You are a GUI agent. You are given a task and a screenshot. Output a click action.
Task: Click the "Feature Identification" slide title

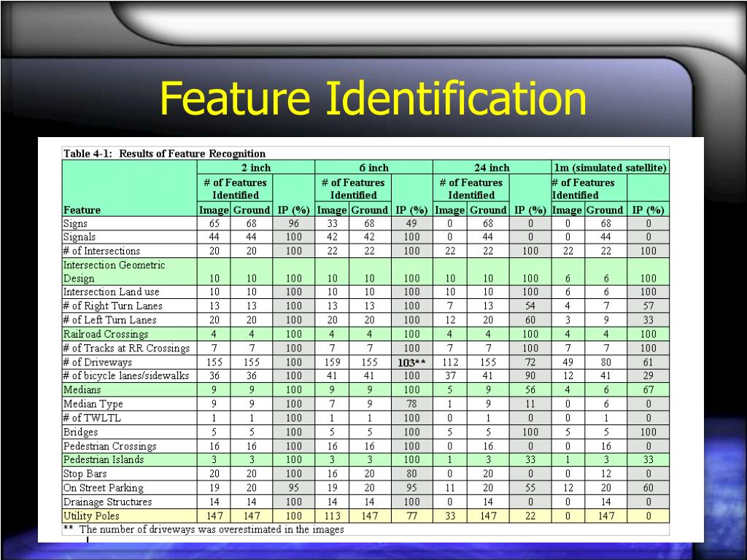pos(373,98)
